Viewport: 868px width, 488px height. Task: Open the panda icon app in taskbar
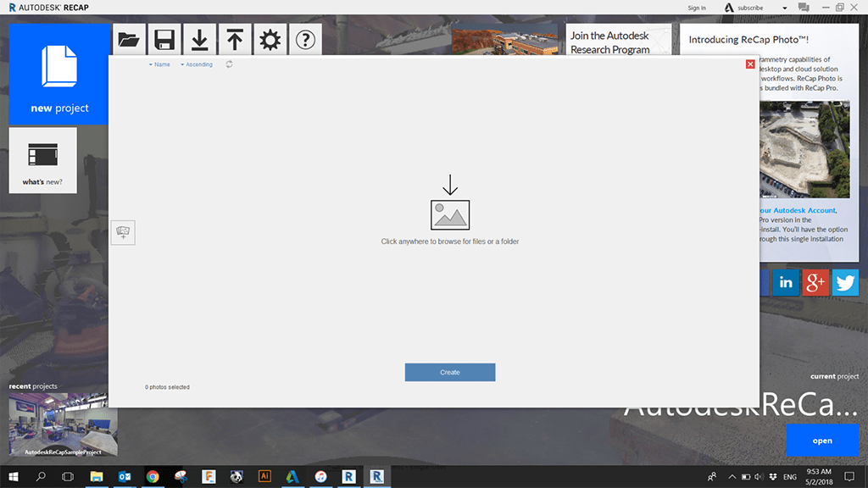tap(236, 476)
